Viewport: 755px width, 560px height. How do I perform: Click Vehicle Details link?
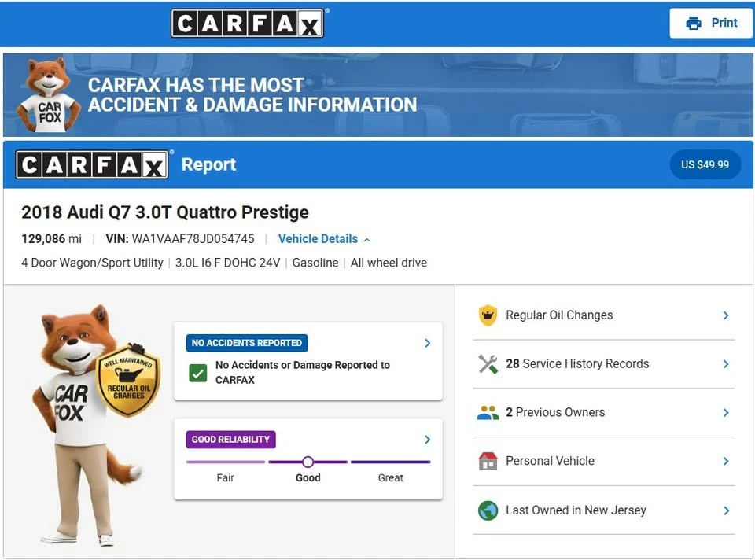[x=318, y=239]
